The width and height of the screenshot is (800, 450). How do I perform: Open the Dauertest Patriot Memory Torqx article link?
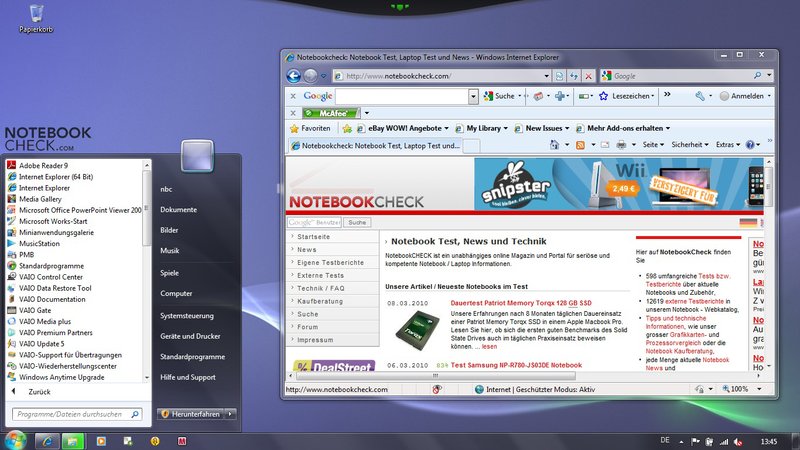tap(521, 303)
